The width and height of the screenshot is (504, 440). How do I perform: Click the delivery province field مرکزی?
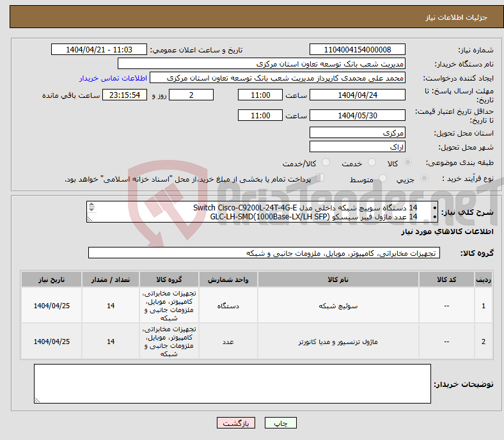[x=357, y=132]
